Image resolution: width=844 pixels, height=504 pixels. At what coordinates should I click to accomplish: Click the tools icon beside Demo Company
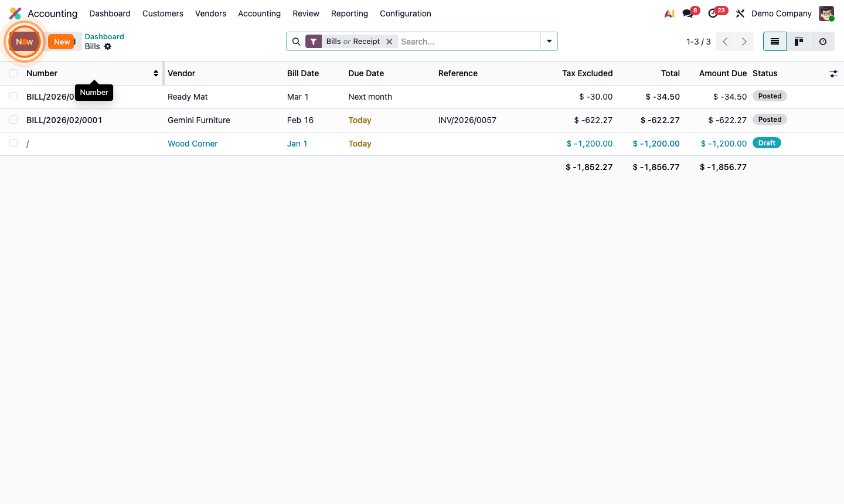tap(740, 13)
